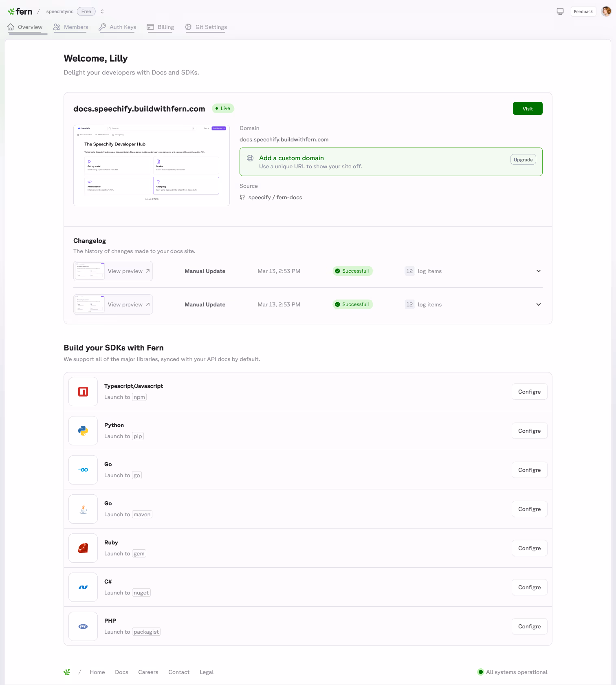Open second changelog View preview link
The height and width of the screenshot is (685, 616).
[x=113, y=304]
